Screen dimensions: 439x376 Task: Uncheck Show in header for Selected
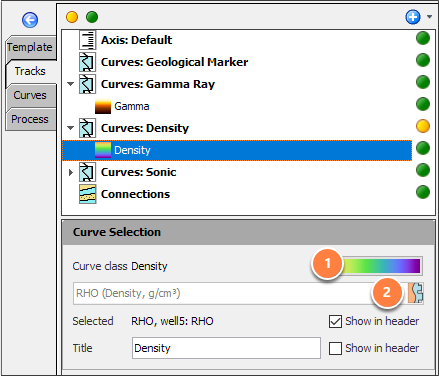pyautogui.click(x=335, y=321)
